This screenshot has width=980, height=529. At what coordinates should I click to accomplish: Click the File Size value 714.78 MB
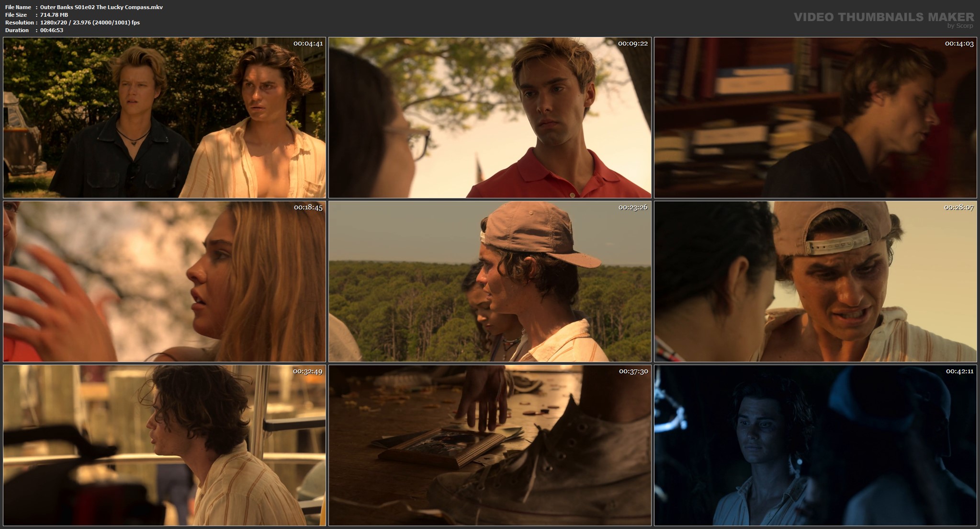(x=54, y=15)
